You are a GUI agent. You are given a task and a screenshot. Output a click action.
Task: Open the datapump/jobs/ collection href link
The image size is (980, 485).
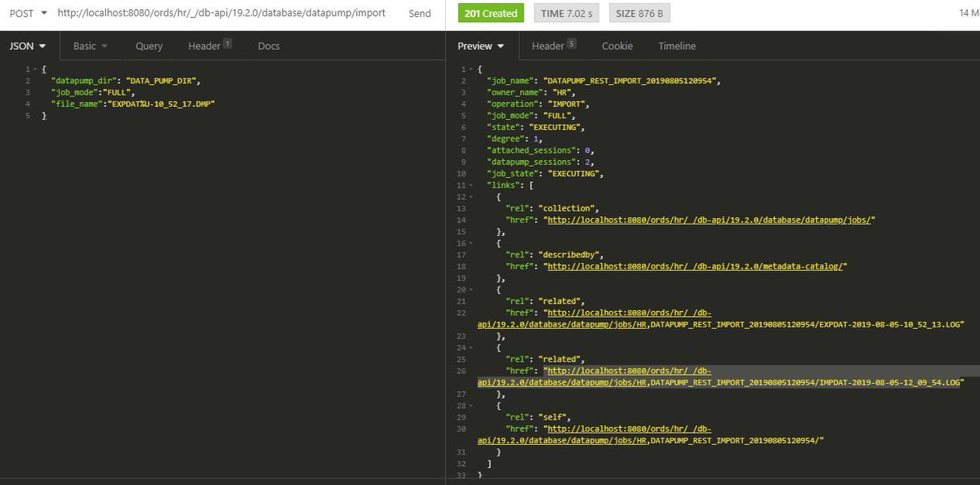point(710,220)
